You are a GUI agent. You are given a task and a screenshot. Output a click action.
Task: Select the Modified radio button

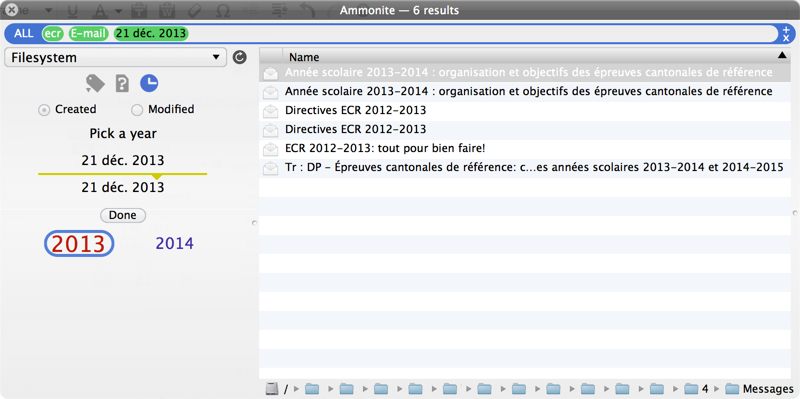[x=137, y=110]
